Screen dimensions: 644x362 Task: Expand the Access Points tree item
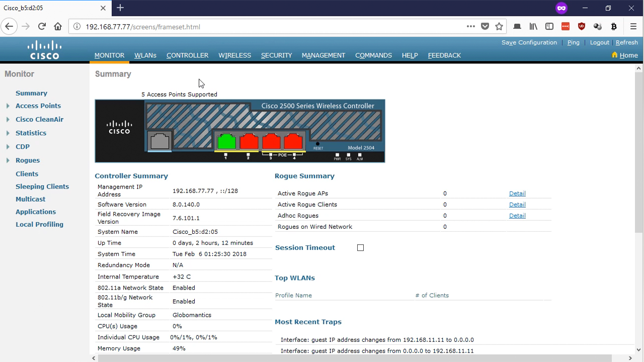(8, 106)
